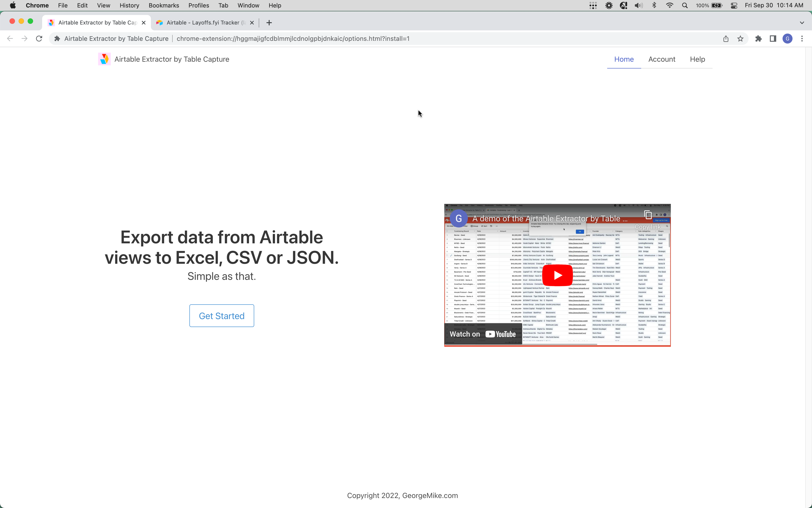The width and height of the screenshot is (812, 508).
Task: Open the Account nav tab
Action: [662, 59]
